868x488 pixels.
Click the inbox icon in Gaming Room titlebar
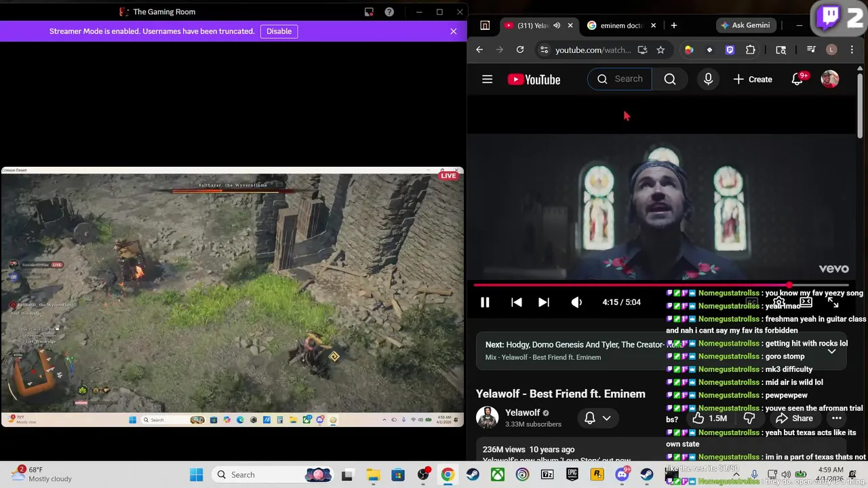pyautogui.click(x=369, y=12)
